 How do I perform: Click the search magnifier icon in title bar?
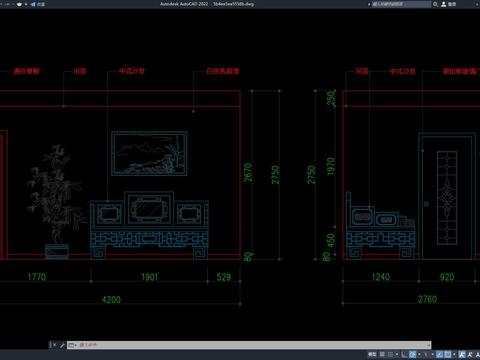435,4
